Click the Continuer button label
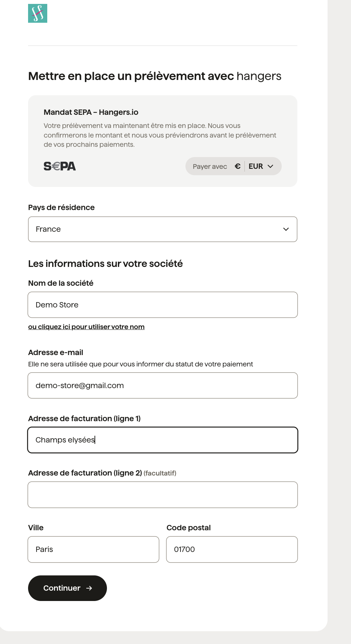The height and width of the screenshot is (644, 351). tap(62, 588)
